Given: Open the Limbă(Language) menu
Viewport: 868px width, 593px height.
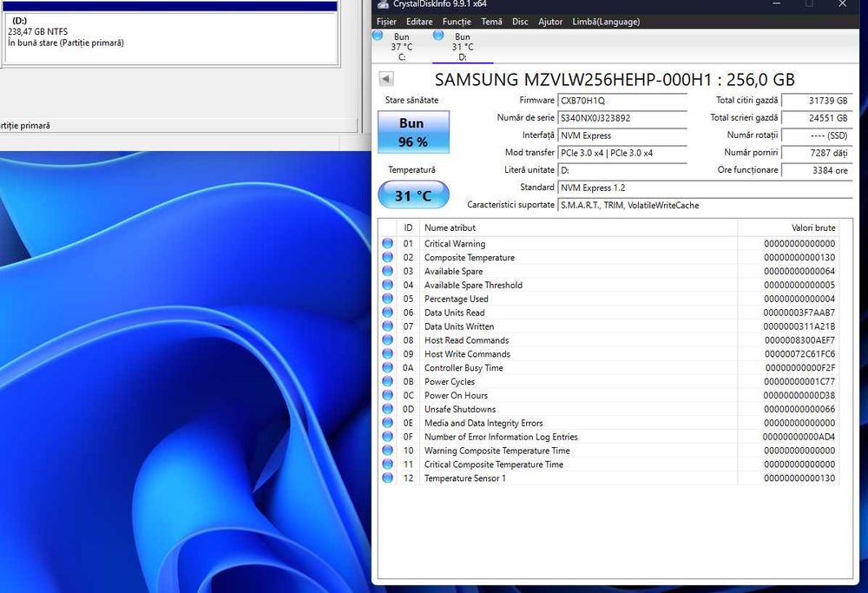Looking at the screenshot, I should (606, 22).
